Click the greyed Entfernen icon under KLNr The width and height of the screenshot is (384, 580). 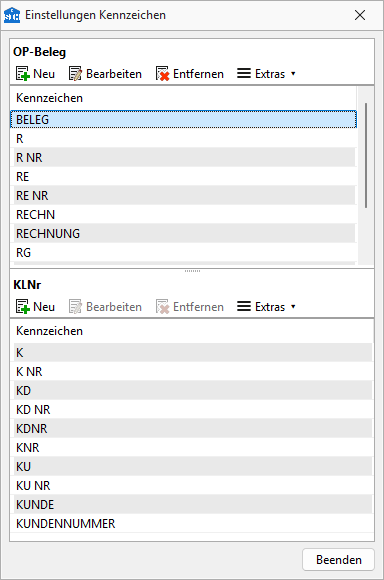pyautogui.click(x=162, y=307)
